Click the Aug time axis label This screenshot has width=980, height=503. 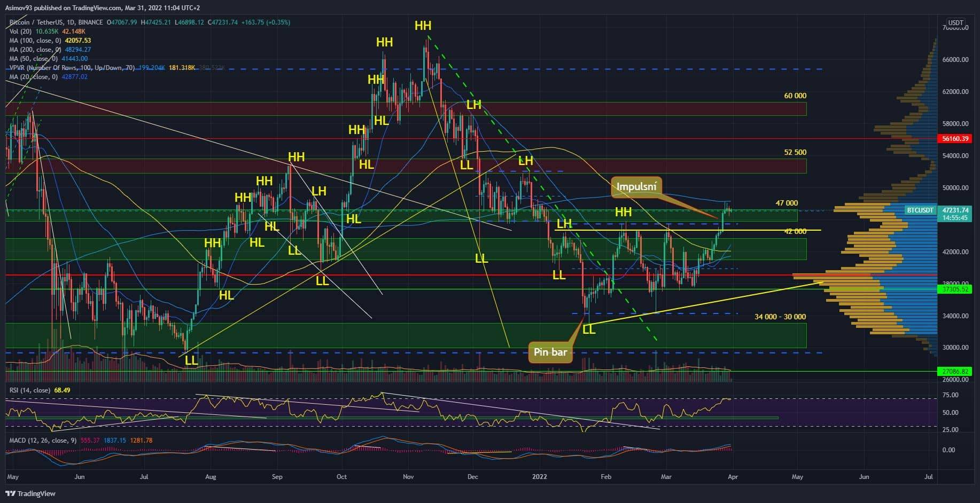click(211, 477)
